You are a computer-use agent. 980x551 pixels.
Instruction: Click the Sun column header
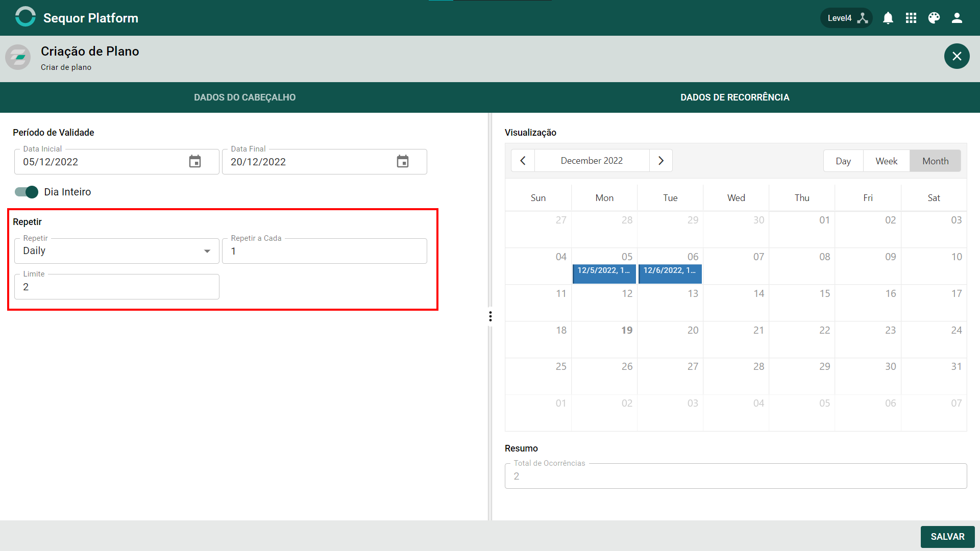[x=538, y=198]
